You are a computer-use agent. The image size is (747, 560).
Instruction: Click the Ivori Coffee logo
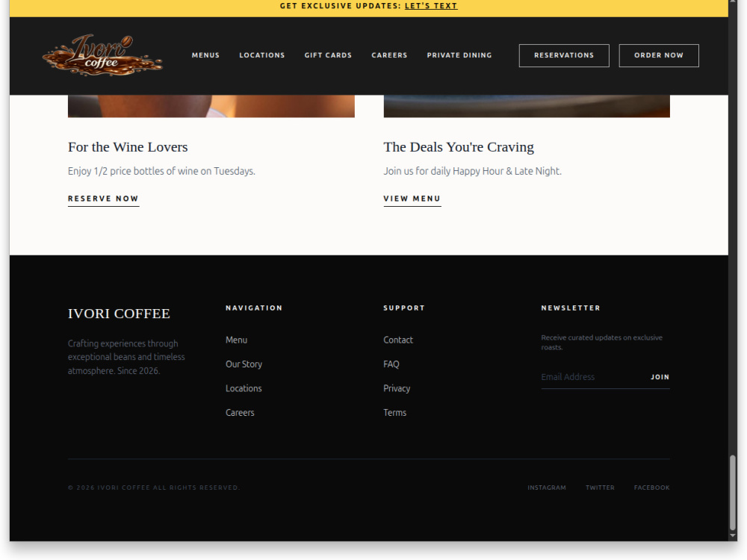(102, 55)
